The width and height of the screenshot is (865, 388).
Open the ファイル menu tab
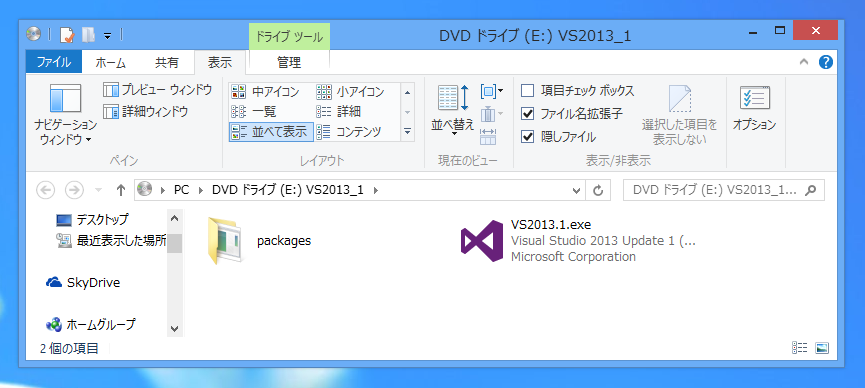[x=54, y=62]
